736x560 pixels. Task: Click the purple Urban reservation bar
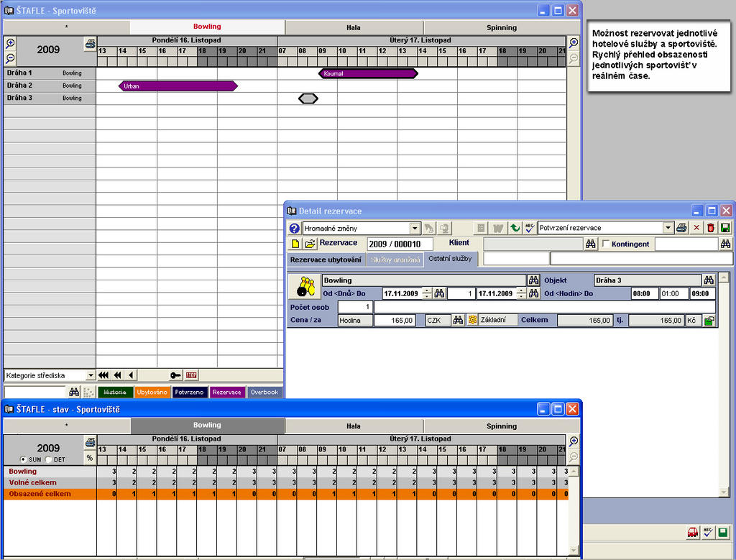click(178, 86)
